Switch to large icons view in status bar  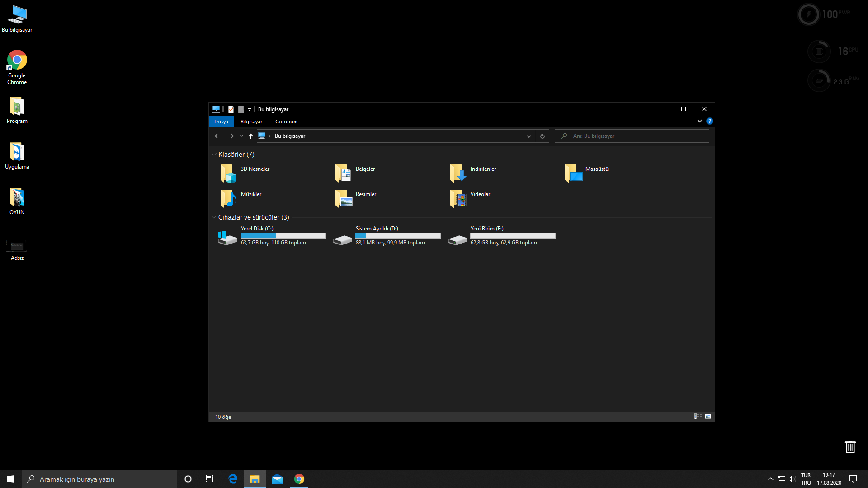(708, 417)
